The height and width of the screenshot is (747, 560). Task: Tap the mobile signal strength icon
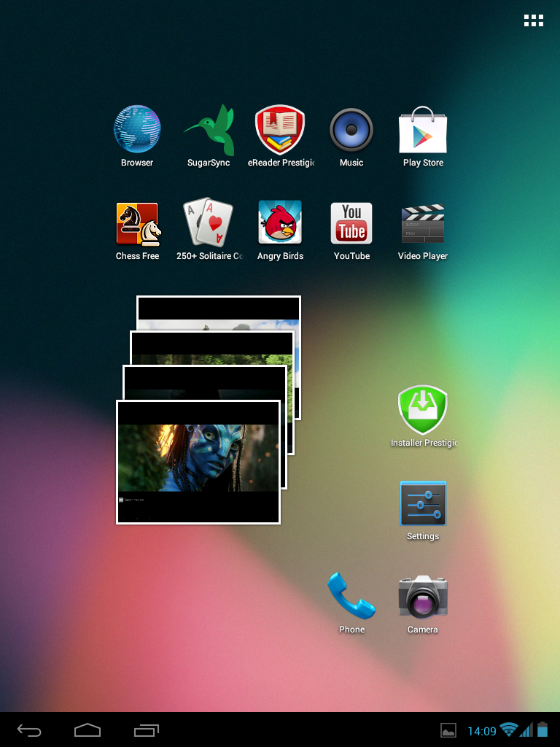point(526,729)
